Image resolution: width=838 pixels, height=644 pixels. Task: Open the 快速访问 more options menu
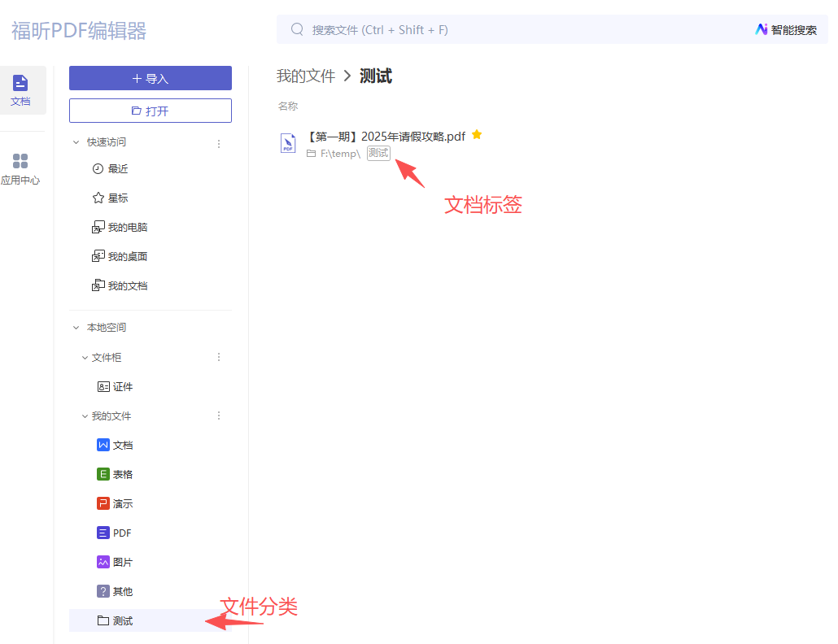218,143
